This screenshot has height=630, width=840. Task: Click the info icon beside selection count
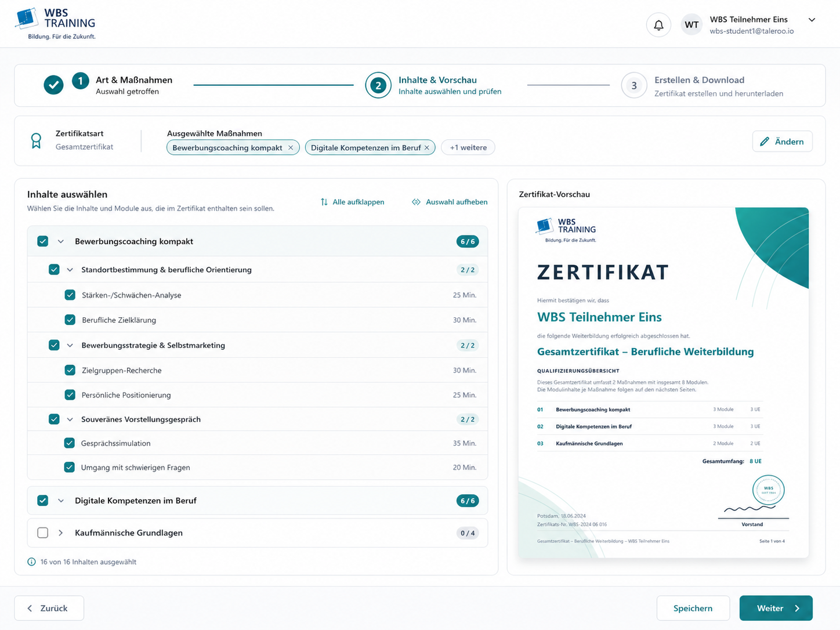(31, 562)
